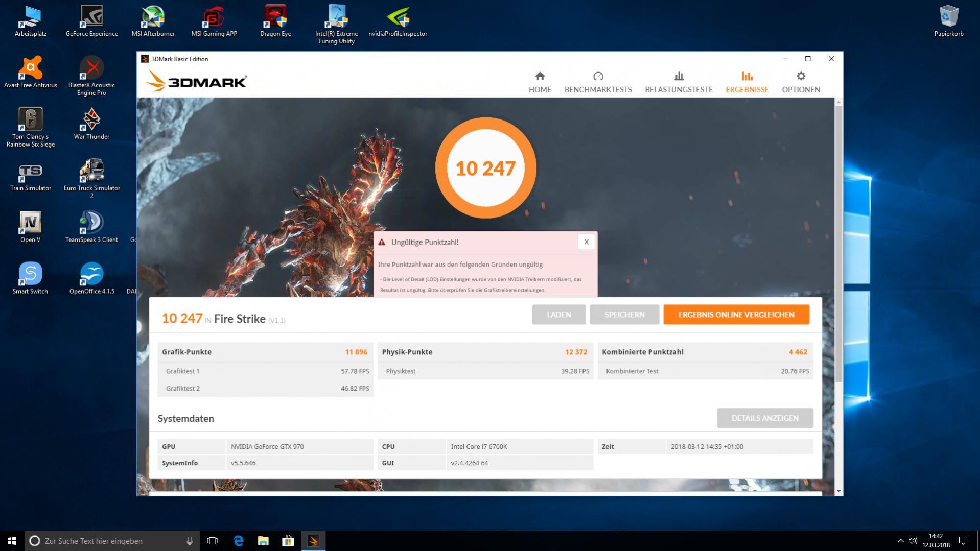Screen dimensions: 980x551
Task: Click the 3DMark logo
Action: pos(197,81)
